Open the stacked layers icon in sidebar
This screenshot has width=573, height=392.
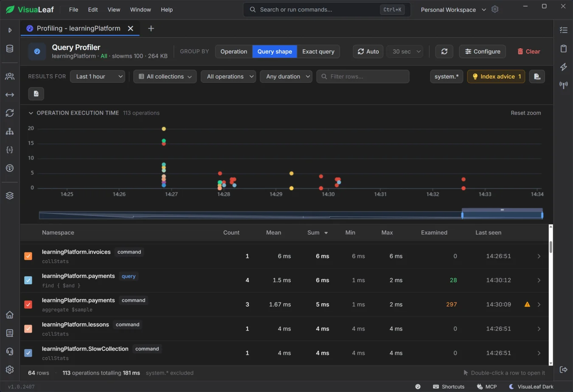click(x=10, y=196)
